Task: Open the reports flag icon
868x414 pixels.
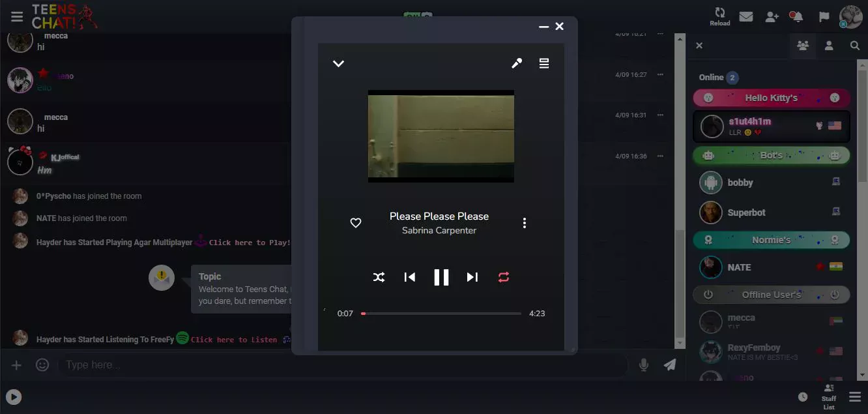Action: [824, 16]
